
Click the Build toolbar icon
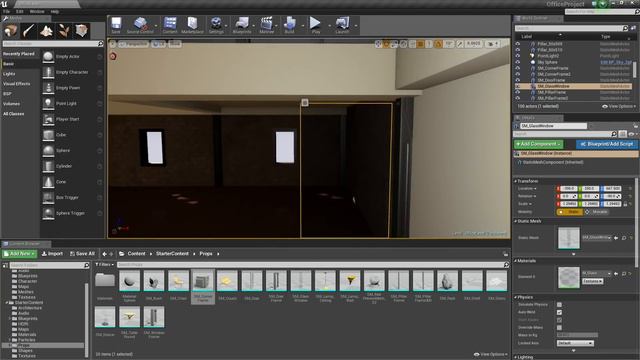289,25
